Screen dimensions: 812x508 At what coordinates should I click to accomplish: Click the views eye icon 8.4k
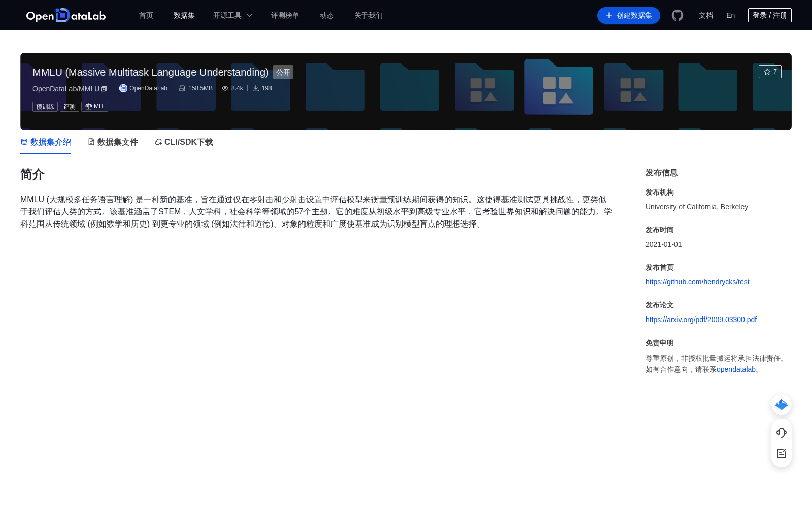click(225, 88)
